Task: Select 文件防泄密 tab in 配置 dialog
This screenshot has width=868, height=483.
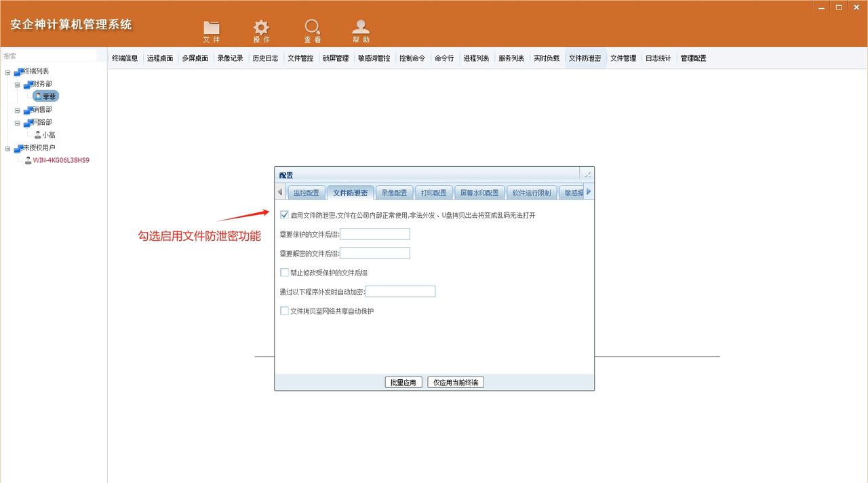Action: point(350,193)
